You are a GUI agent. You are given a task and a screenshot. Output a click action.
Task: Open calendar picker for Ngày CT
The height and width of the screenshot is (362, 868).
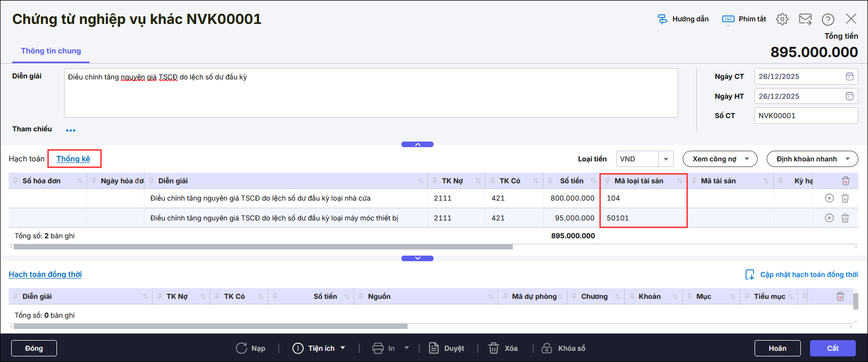[849, 76]
